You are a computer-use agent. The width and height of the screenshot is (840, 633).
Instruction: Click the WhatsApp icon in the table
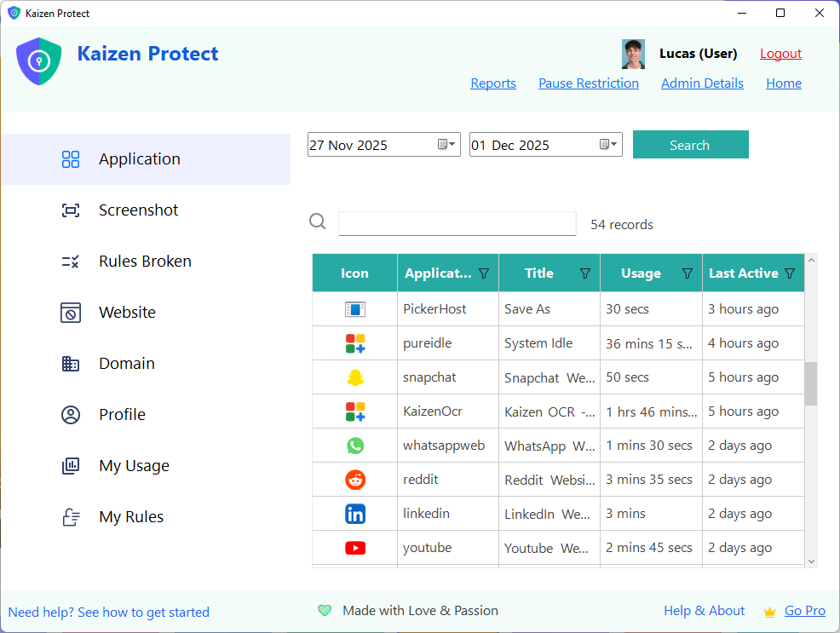(x=354, y=445)
